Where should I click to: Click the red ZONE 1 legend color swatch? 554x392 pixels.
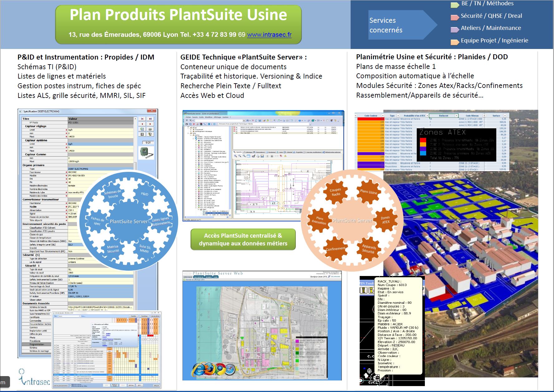click(x=423, y=140)
